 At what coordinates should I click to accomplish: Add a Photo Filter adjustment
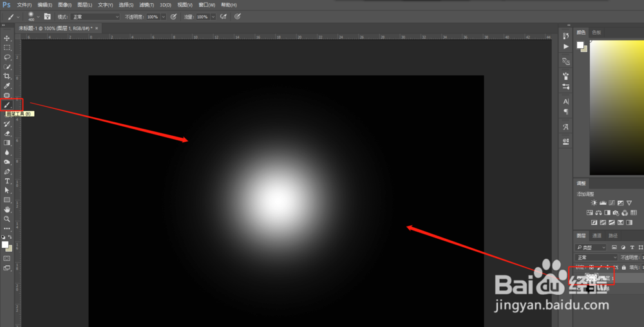pyautogui.click(x=616, y=212)
